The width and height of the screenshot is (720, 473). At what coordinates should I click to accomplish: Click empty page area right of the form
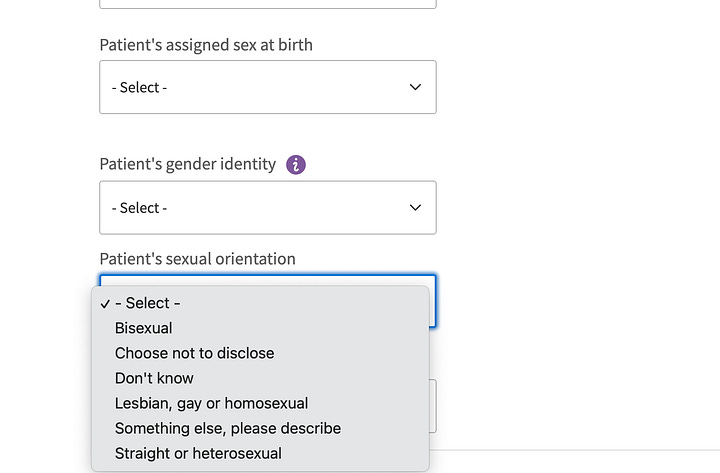coord(580,200)
